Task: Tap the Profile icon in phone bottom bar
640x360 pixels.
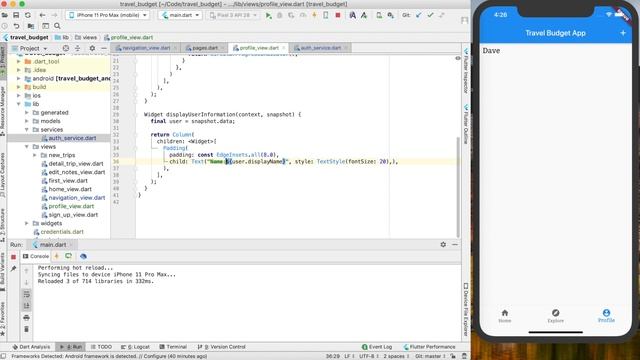Action: (606, 316)
